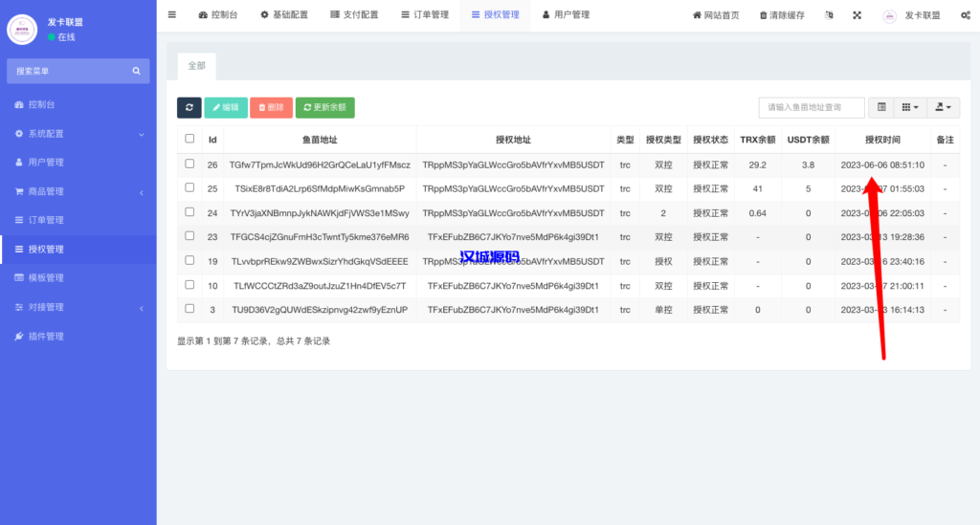This screenshot has width=980, height=525.
Task: Click the 更新余额 button
Action: [325, 107]
